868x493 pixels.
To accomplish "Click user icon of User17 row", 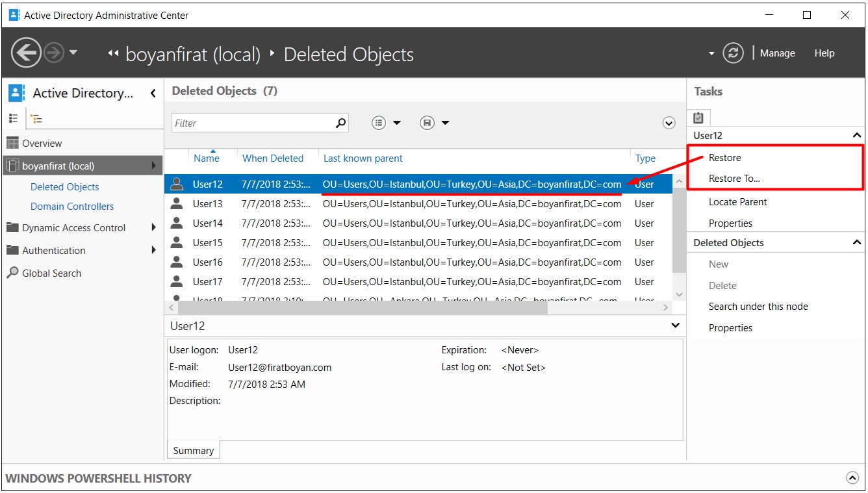I will pos(176,281).
